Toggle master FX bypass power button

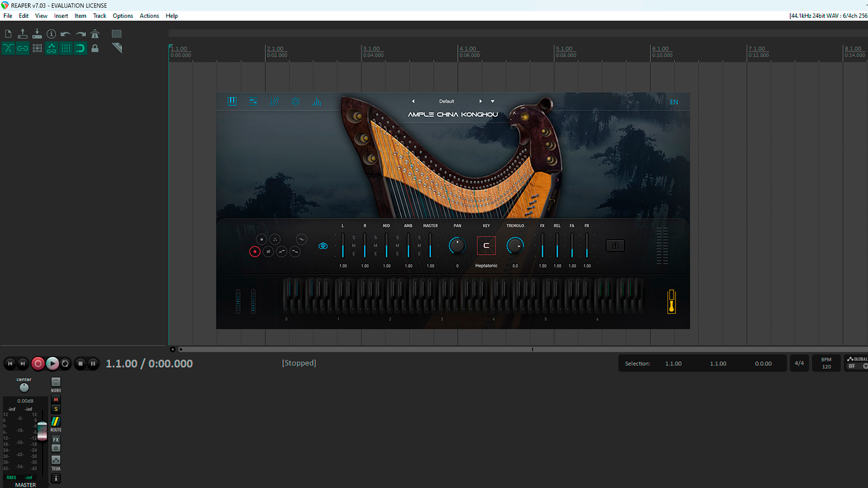pos(56,448)
